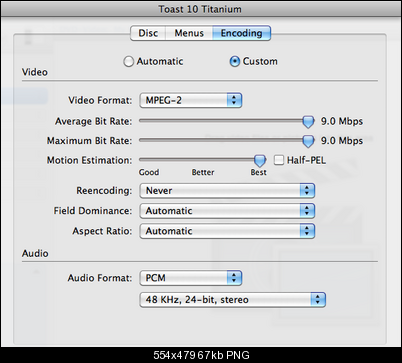Open the Menus tab
The width and height of the screenshot is (402, 363).
click(189, 33)
